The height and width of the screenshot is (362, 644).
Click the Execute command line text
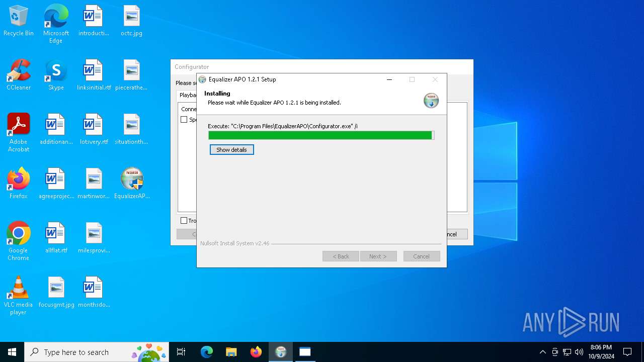[283, 126]
